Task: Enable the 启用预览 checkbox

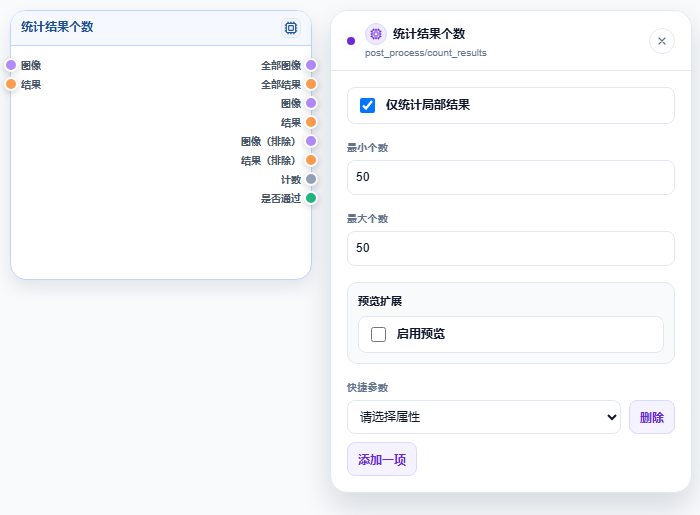Action: pos(378,334)
